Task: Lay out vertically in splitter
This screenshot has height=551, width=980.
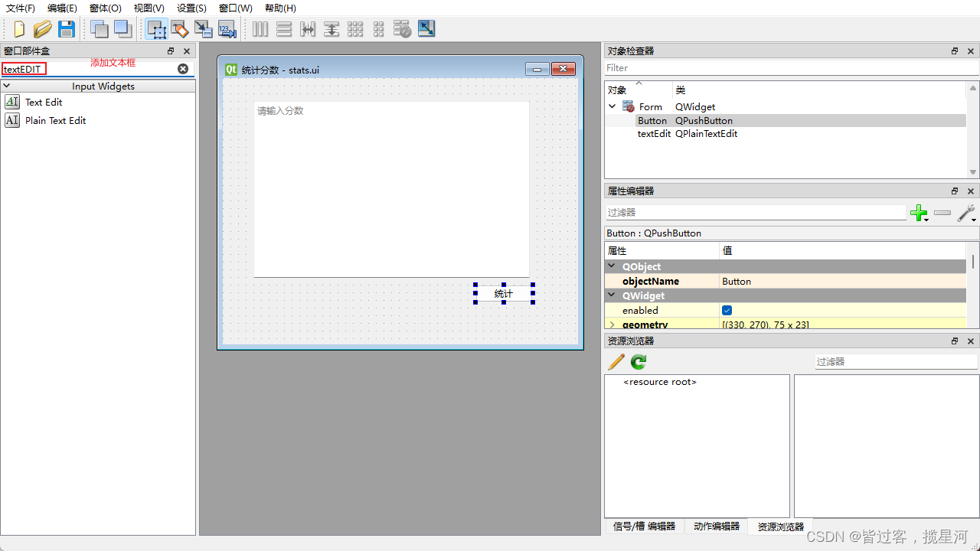Action: coord(332,29)
